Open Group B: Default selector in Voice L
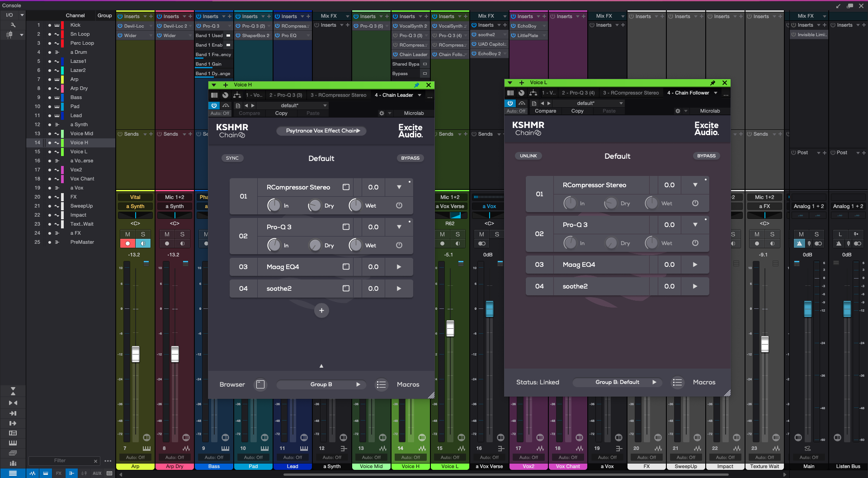 [x=618, y=382]
